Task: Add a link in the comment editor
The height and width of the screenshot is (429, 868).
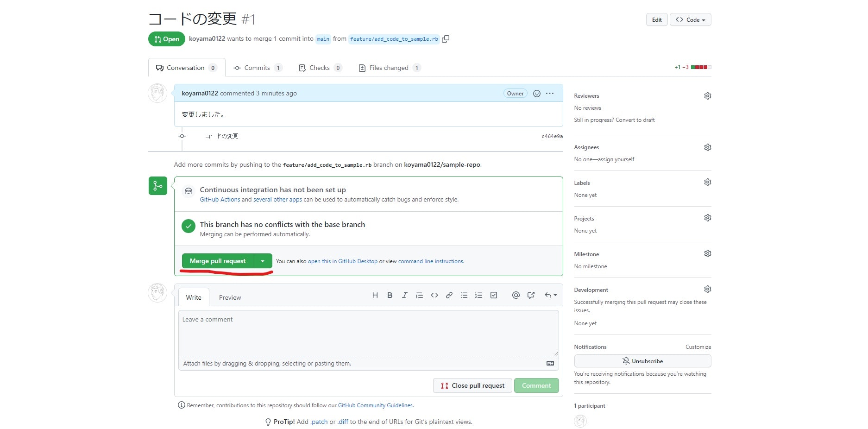Action: pos(449,295)
